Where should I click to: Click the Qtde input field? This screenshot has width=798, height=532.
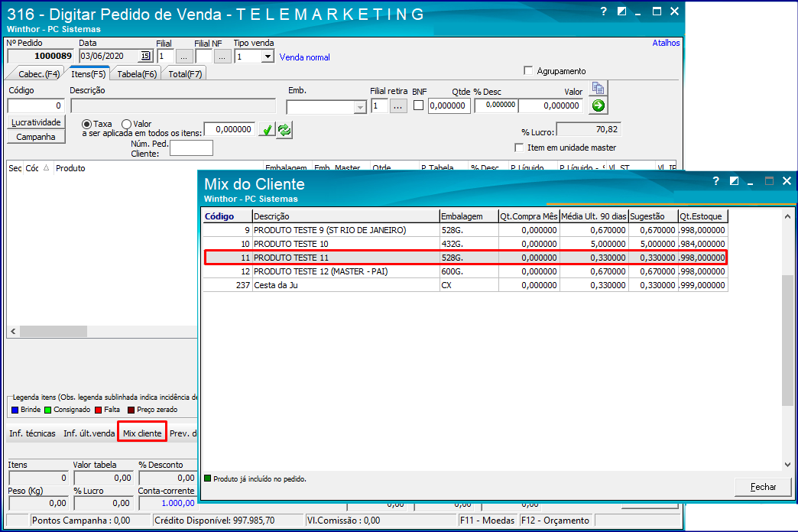tap(449, 105)
